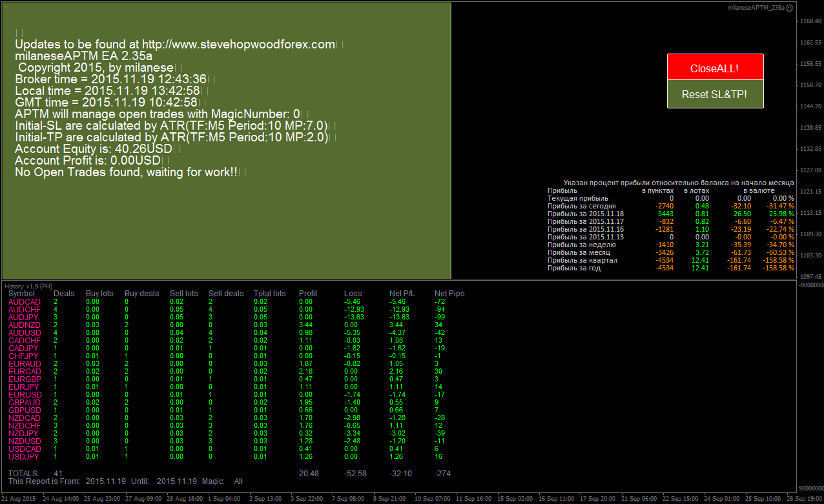Click EURAUD symbol row
Screen dimensions: 824x504
pos(24,364)
